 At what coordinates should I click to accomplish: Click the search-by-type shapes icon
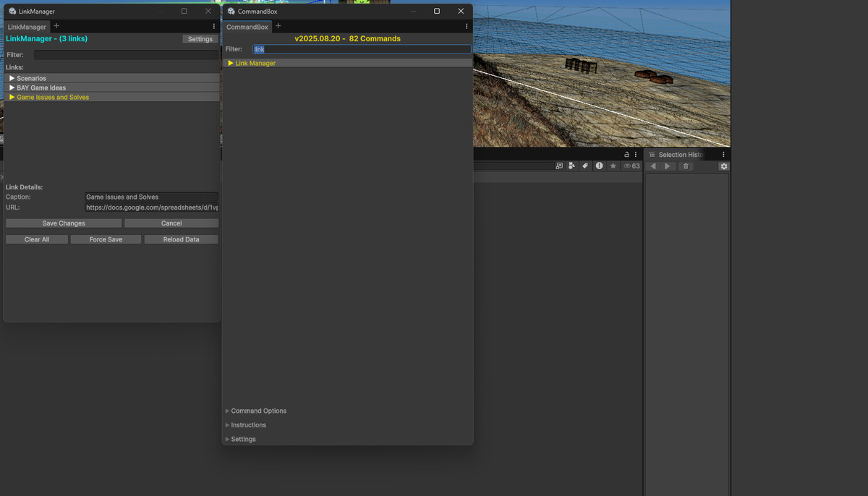tap(572, 166)
